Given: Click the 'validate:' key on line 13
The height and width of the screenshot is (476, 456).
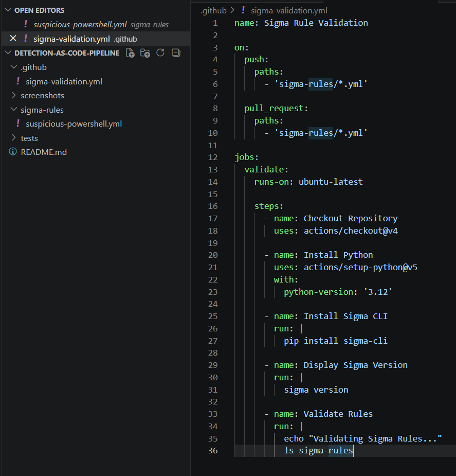Looking at the screenshot, I should (266, 169).
